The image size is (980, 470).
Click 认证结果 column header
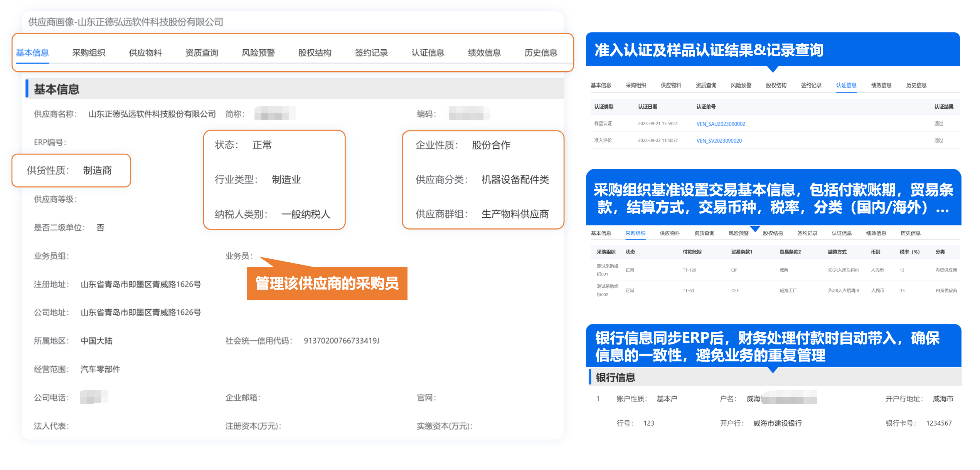pyautogui.click(x=944, y=107)
